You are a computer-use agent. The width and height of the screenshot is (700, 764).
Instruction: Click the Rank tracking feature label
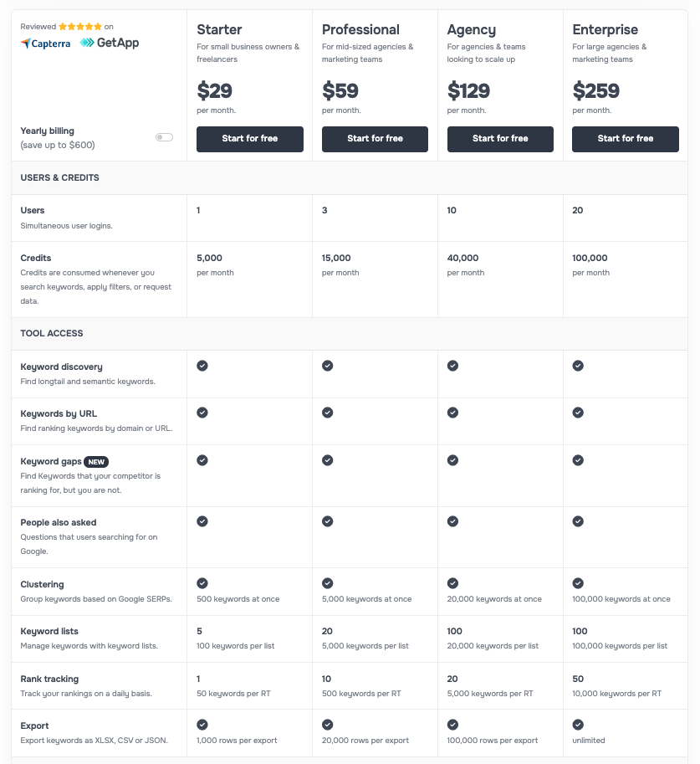pos(49,679)
